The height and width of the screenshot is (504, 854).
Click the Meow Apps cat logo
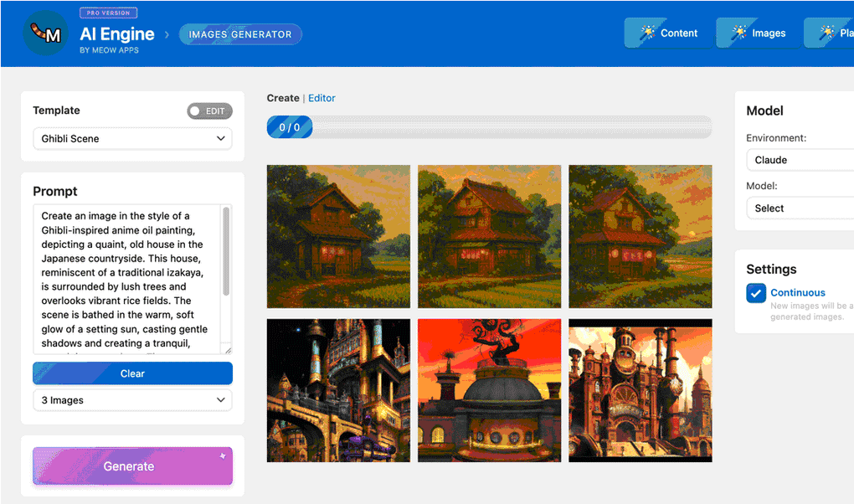pyautogui.click(x=45, y=33)
